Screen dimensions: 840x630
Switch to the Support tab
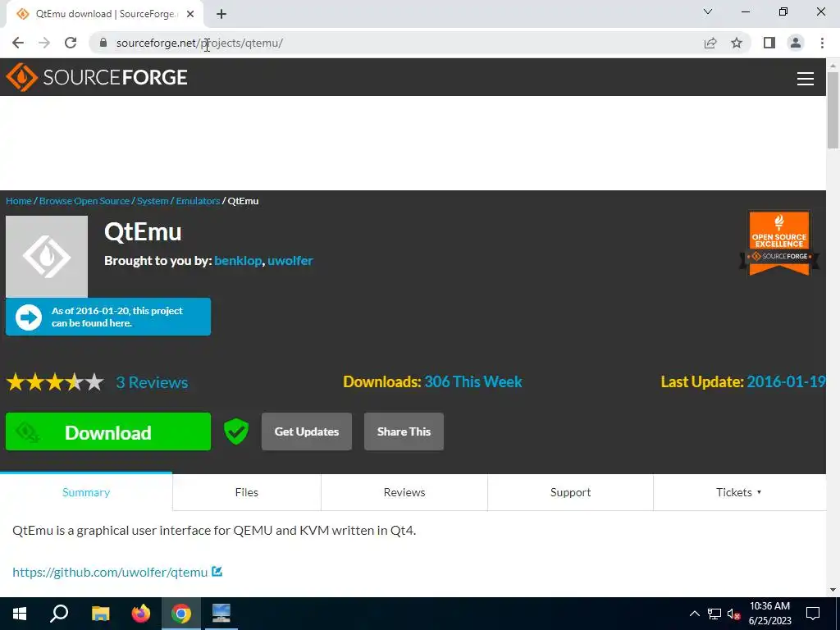click(571, 492)
